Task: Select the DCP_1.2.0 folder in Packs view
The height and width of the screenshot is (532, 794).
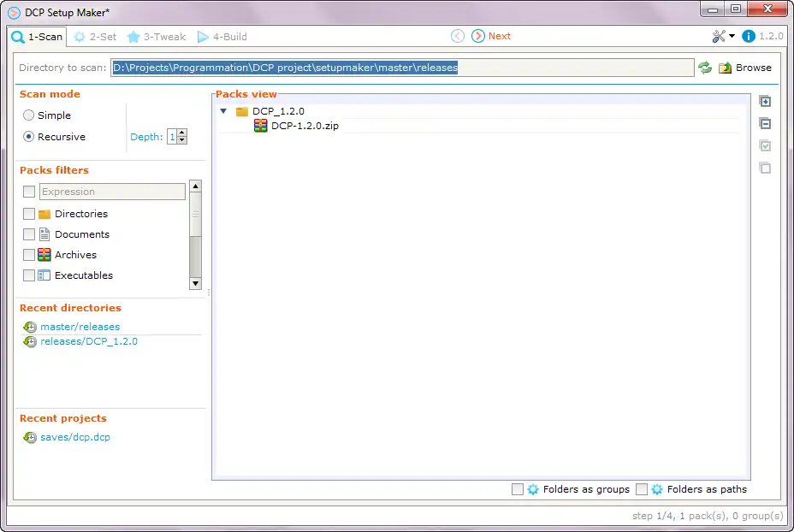Action: click(279, 111)
